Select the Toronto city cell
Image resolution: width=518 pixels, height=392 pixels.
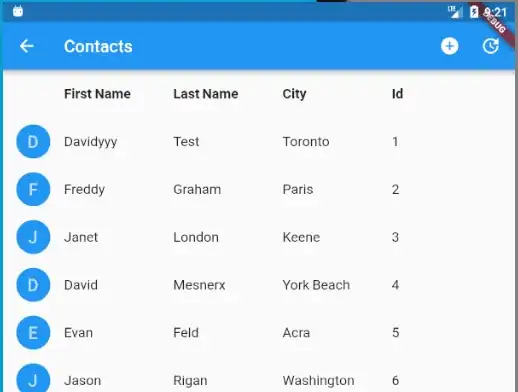tap(306, 142)
